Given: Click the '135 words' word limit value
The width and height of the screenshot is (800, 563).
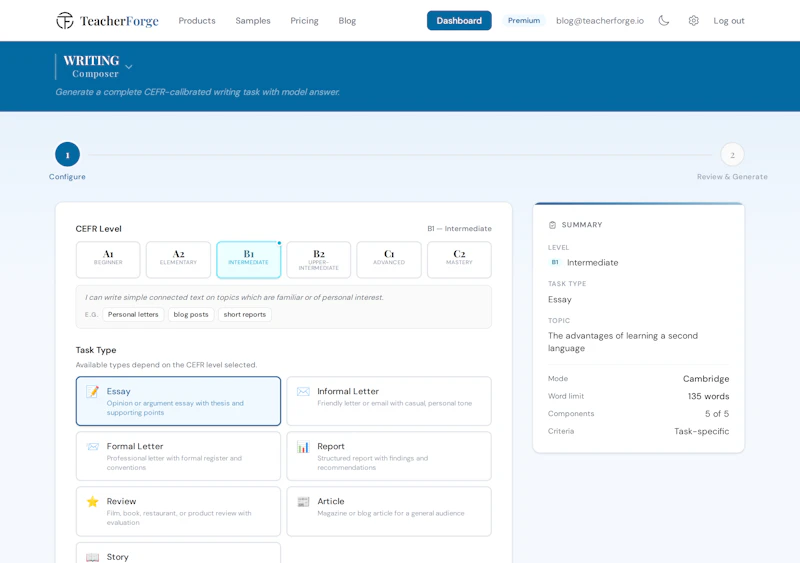Looking at the screenshot, I should (x=708, y=396).
